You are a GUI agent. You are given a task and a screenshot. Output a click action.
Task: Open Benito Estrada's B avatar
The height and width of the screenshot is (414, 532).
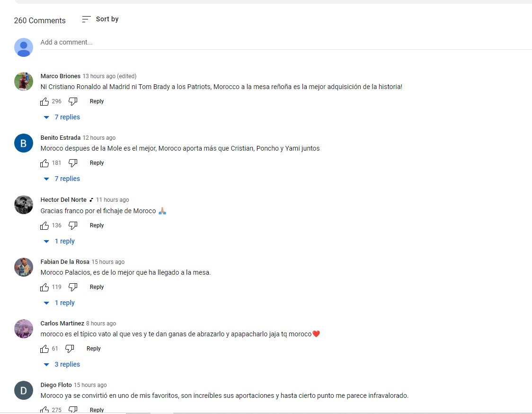(23, 143)
